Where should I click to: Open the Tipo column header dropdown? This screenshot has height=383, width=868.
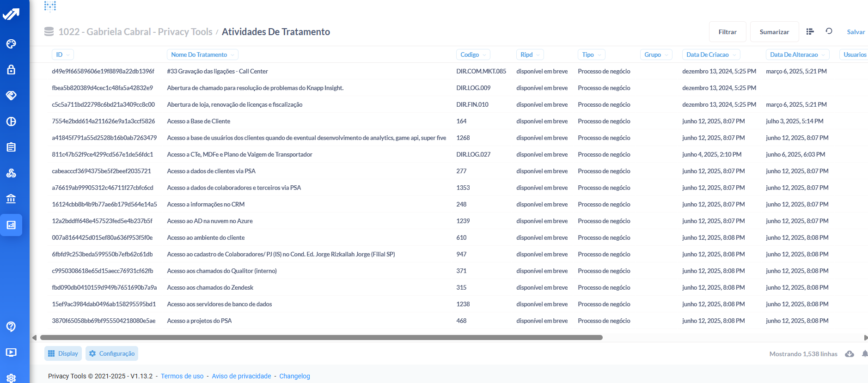(591, 55)
